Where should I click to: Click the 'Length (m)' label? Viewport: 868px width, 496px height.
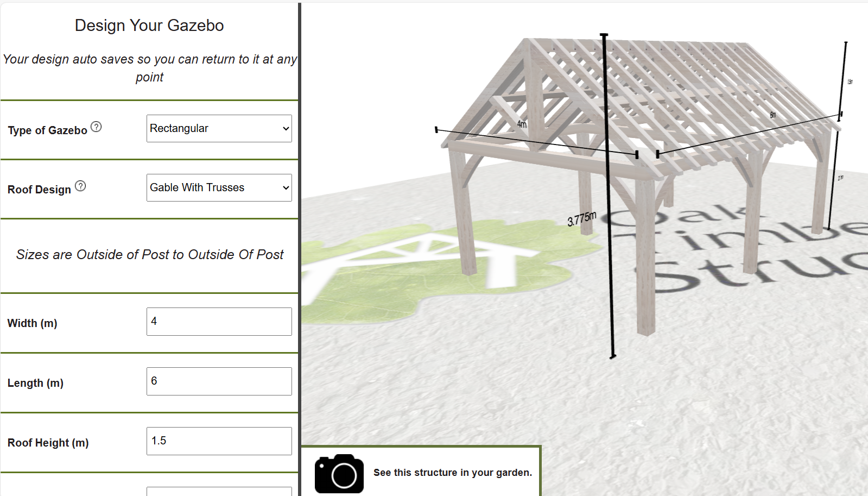click(x=35, y=383)
